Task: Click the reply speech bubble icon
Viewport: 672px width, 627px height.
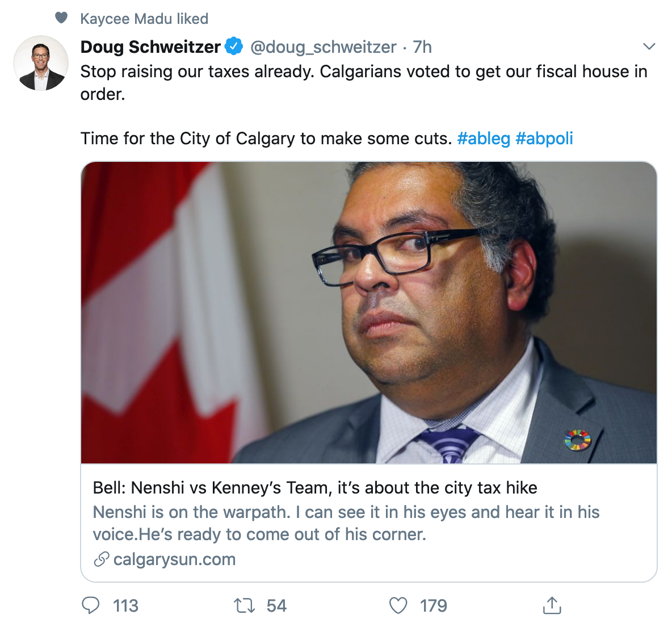Action: (91, 605)
